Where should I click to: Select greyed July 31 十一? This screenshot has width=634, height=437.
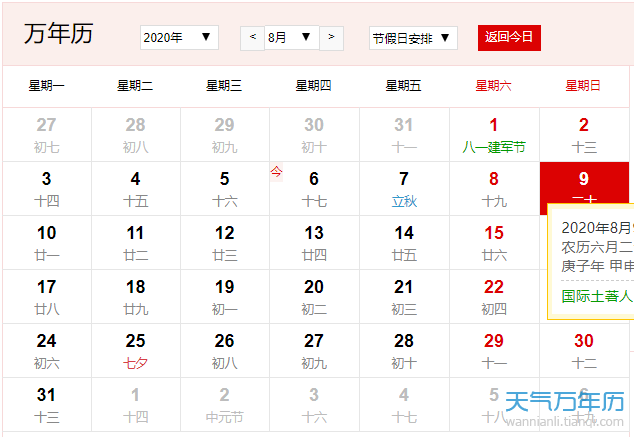tap(404, 135)
